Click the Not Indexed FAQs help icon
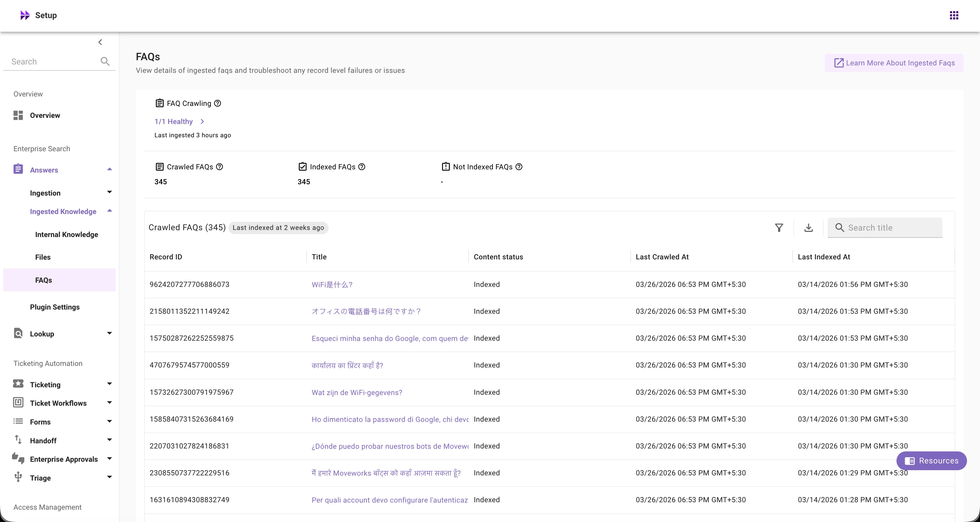The width and height of the screenshot is (980, 522). pos(519,167)
